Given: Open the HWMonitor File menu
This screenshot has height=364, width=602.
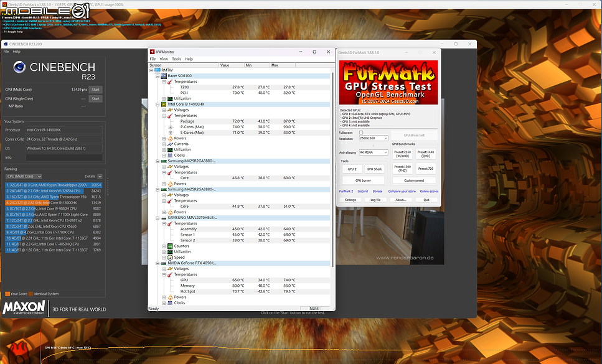Looking at the screenshot, I should point(153,59).
